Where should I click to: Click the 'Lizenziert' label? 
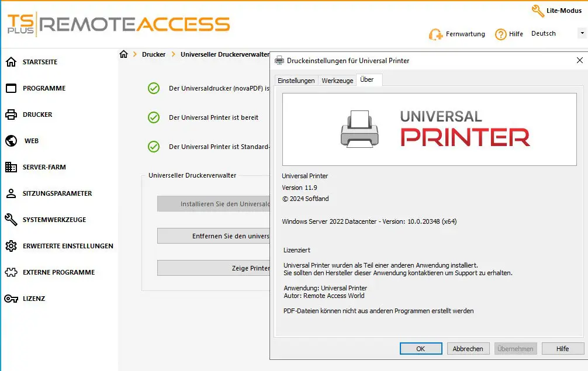(296, 250)
